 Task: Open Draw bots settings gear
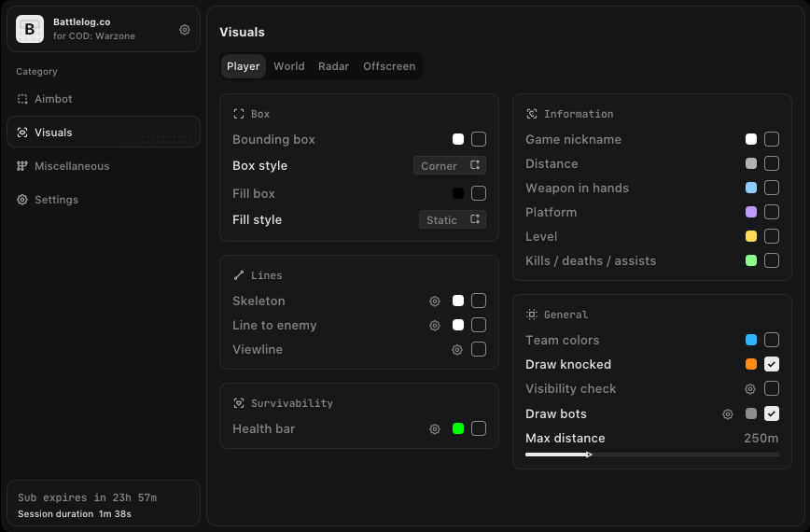tap(728, 413)
